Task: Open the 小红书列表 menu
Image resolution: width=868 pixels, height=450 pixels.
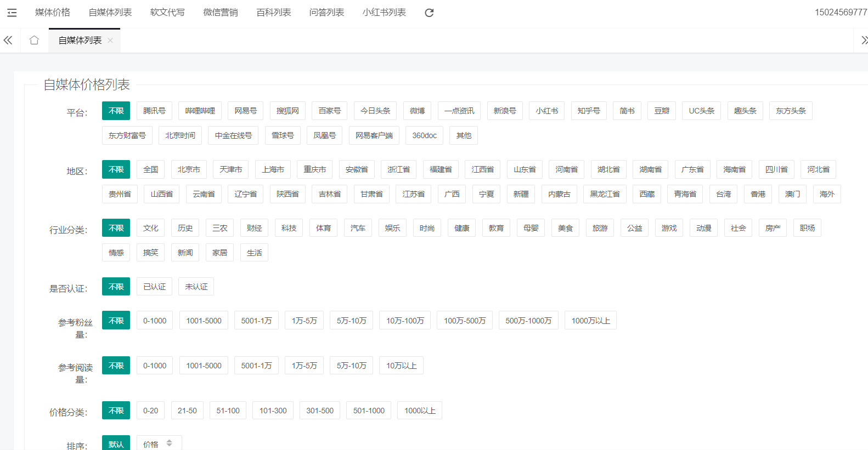Action: coord(384,13)
